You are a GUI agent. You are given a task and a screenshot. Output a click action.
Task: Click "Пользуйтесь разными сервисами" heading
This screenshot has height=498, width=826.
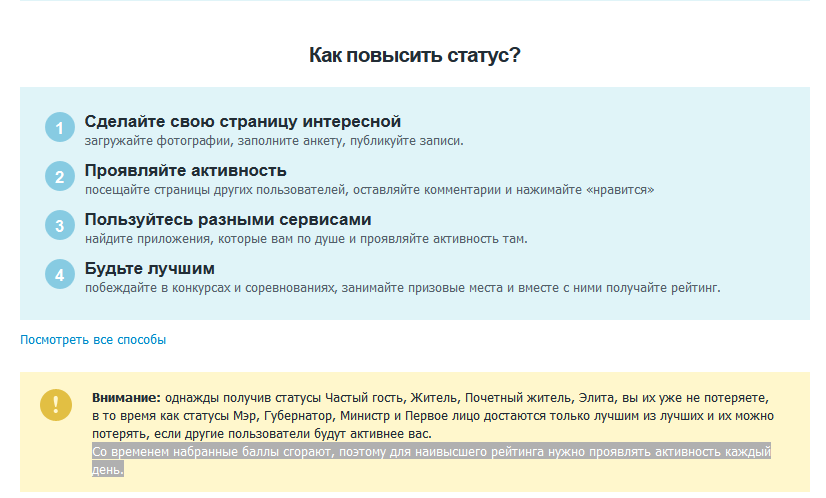tap(228, 219)
